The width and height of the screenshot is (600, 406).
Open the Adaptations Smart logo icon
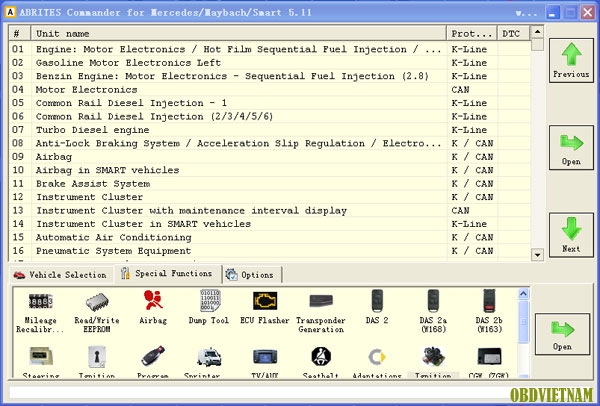click(377, 362)
